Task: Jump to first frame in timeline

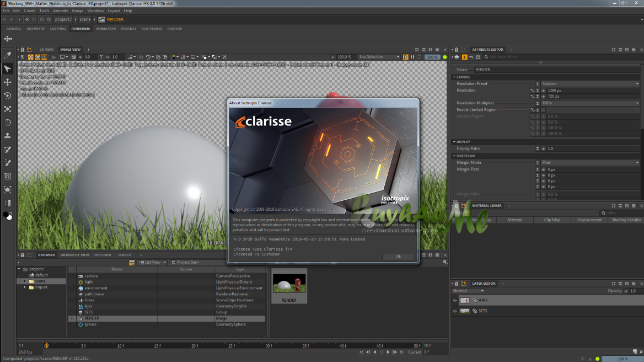Action: tap(362, 352)
